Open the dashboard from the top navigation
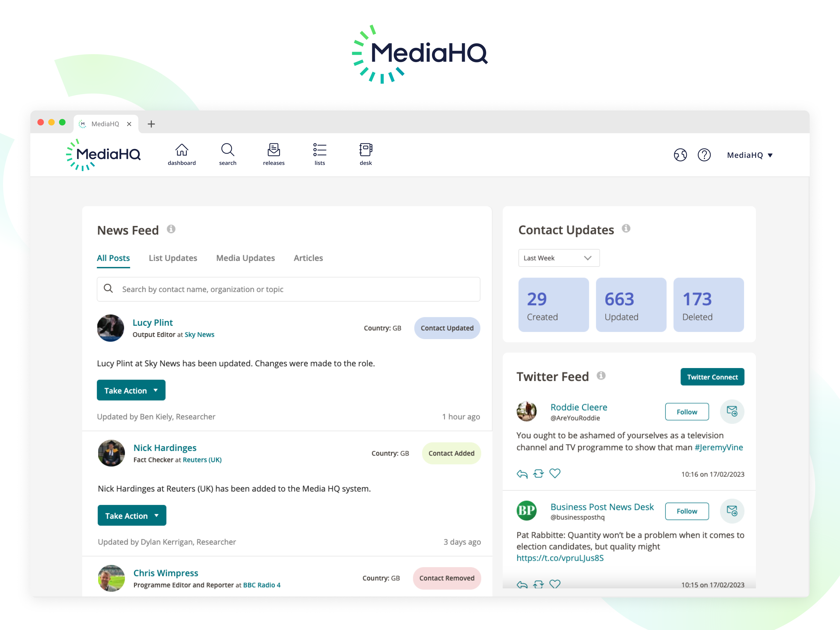 pos(182,153)
